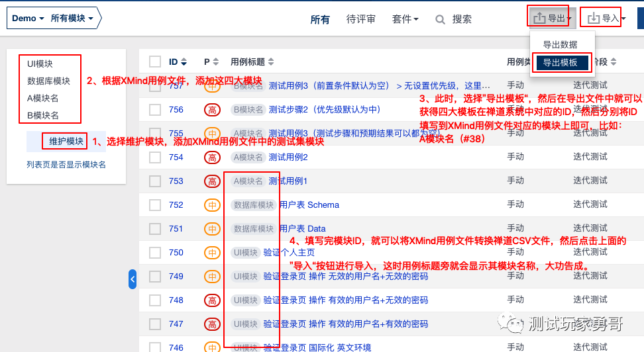Click the 中 priority badge of case 749
This screenshot has width=644, height=352.
pyautogui.click(x=212, y=277)
